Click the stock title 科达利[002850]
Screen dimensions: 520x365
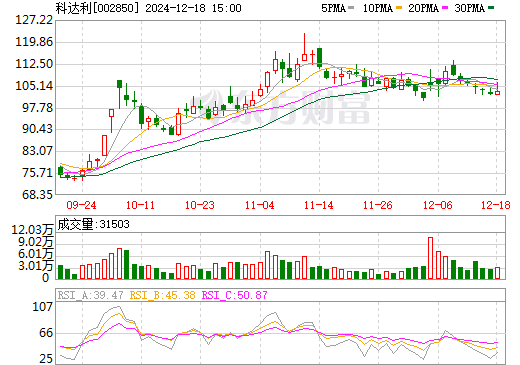pos(97,8)
